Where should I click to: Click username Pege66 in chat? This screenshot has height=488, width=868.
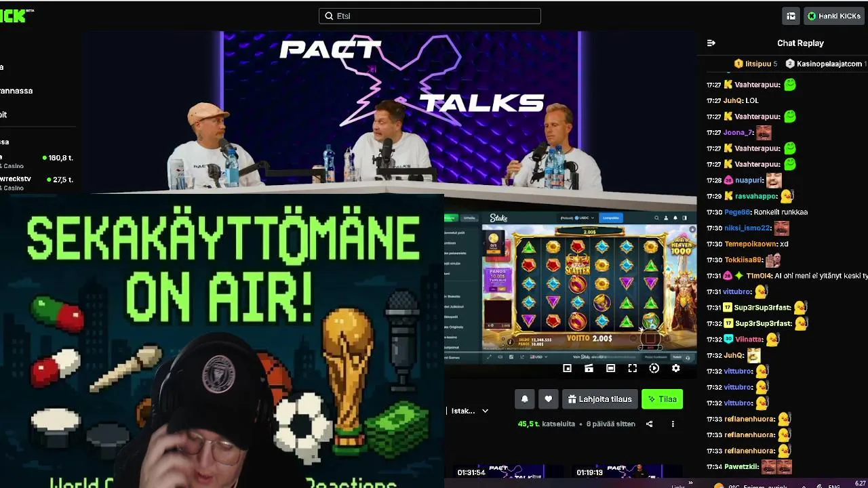[737, 212]
